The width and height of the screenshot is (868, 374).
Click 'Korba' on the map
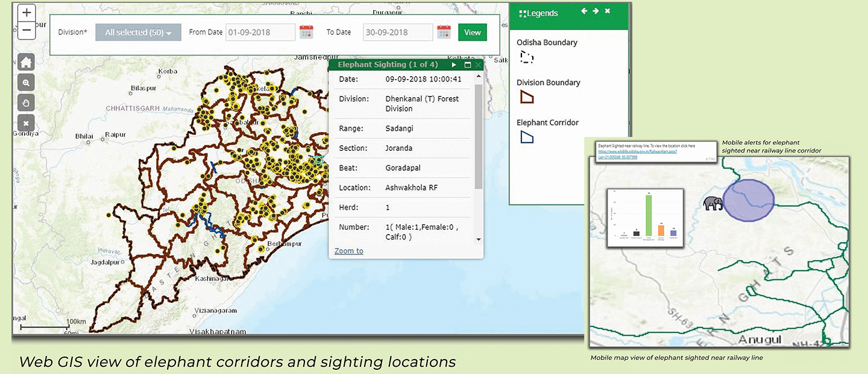[x=168, y=71]
